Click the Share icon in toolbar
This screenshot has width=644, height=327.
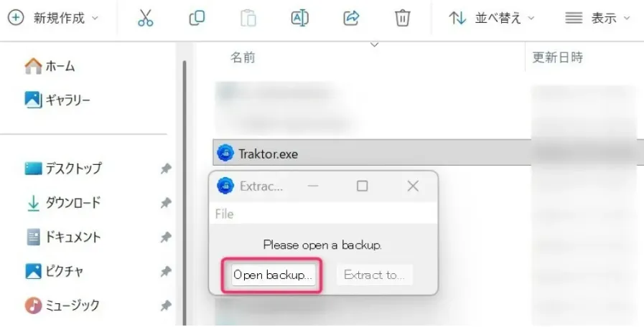tap(351, 18)
